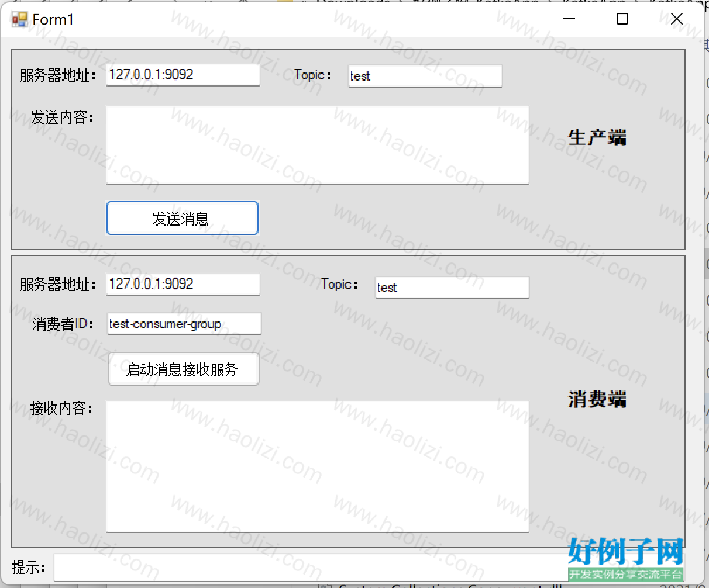
Task: Click the consumer server address field
Action: [x=183, y=284]
